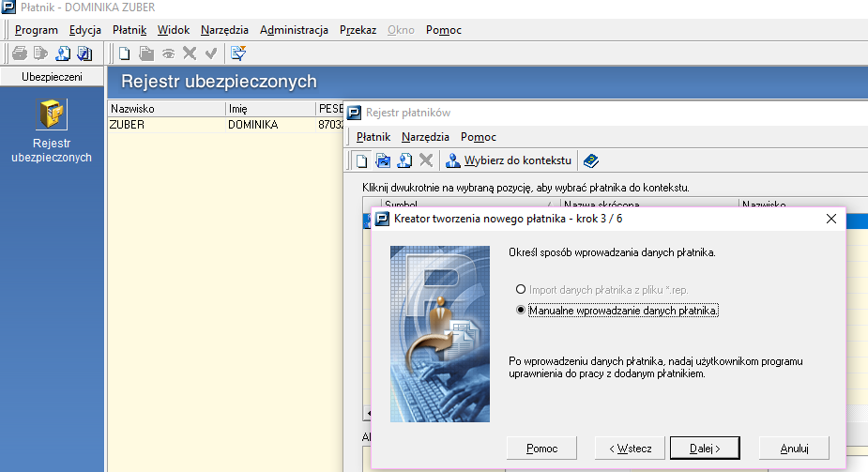Sort by Imię column header
The image size is (868, 472).
[x=270, y=109]
